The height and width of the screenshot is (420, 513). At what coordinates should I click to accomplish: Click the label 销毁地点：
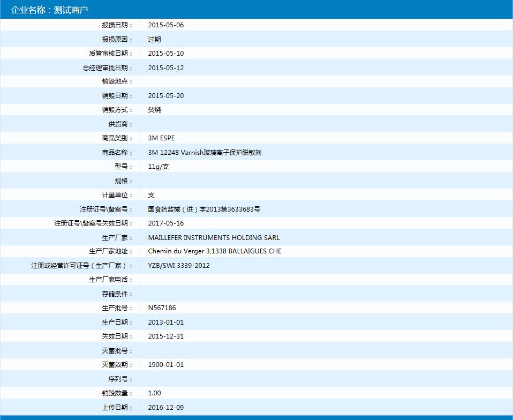tap(117, 81)
